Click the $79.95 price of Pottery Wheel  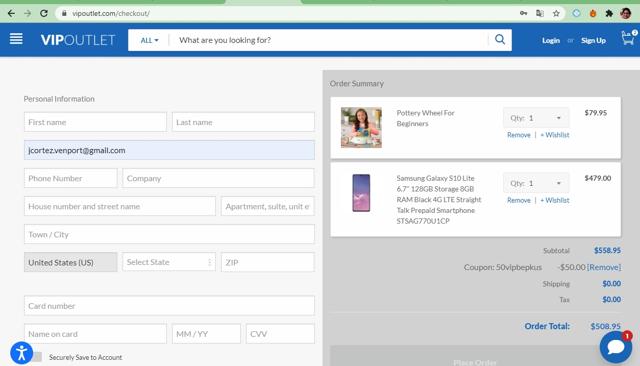(596, 113)
